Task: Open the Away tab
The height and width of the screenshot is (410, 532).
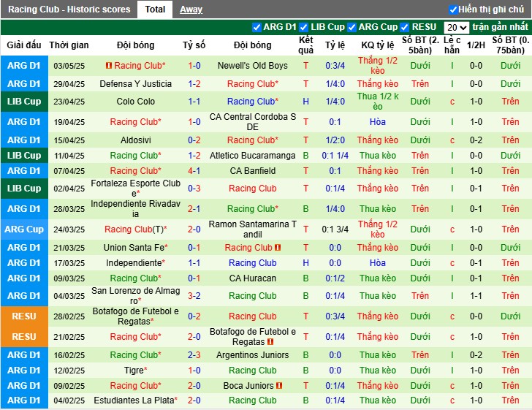Action: (191, 10)
